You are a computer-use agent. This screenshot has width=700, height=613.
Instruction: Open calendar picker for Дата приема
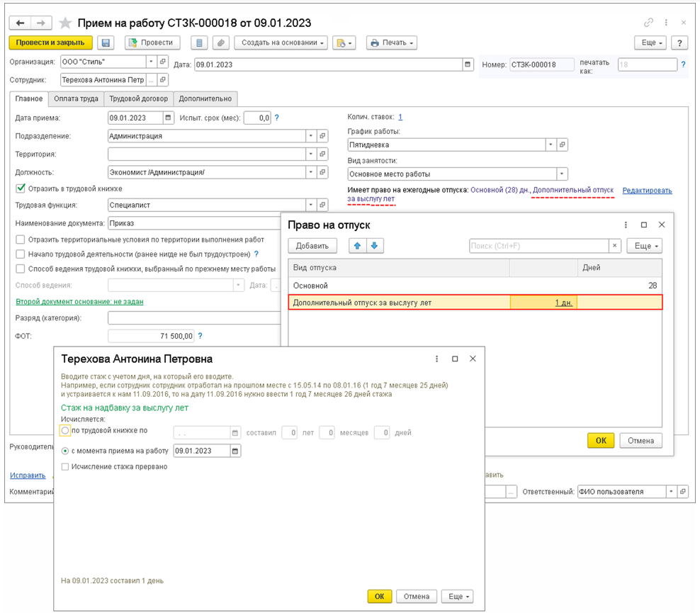(168, 118)
